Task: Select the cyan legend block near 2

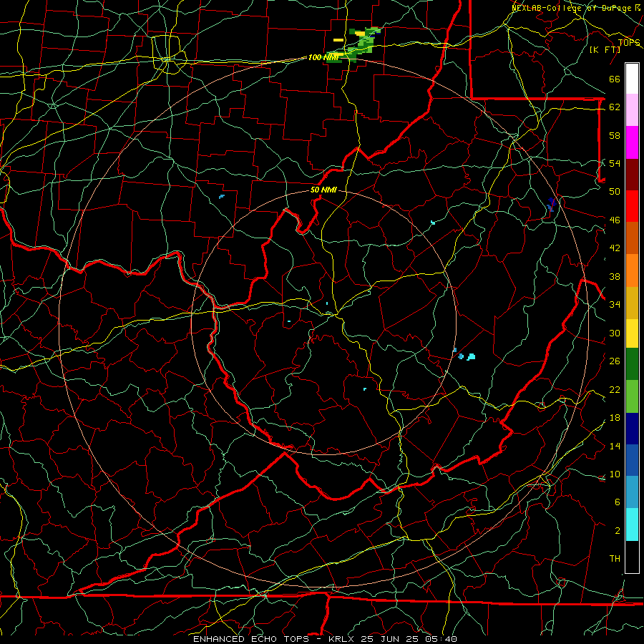Action: 632,525
